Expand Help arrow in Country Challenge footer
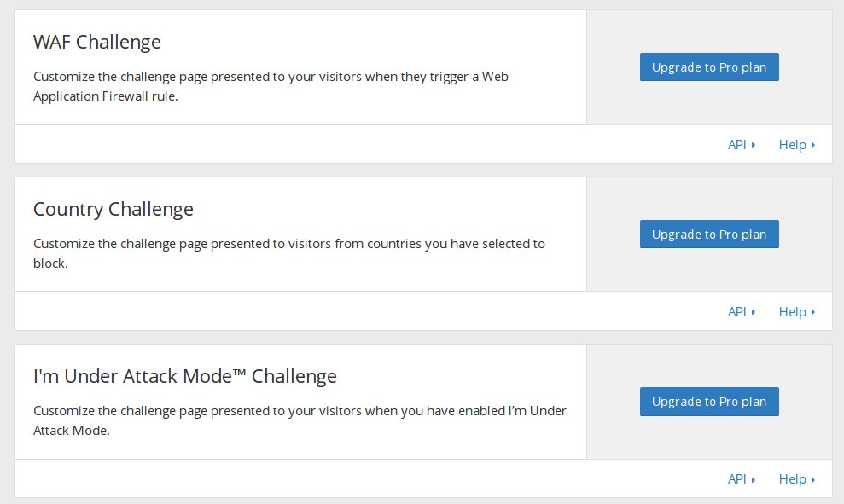Image resolution: width=844 pixels, height=504 pixels. point(812,312)
